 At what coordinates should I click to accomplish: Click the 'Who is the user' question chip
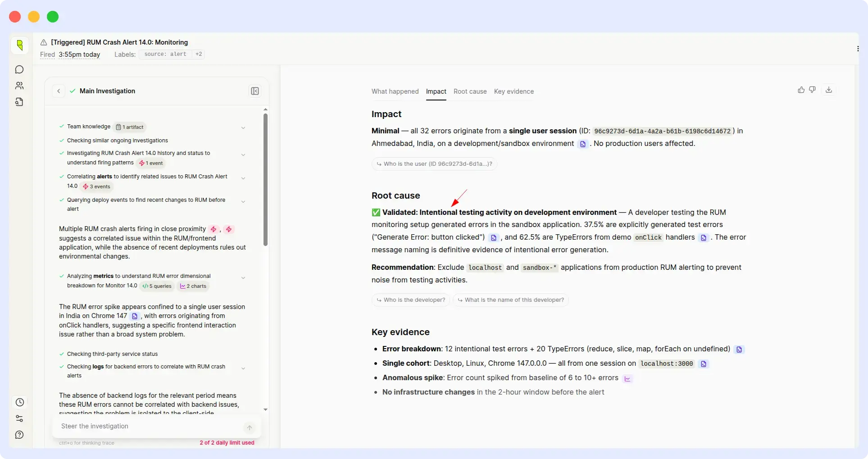click(x=434, y=164)
